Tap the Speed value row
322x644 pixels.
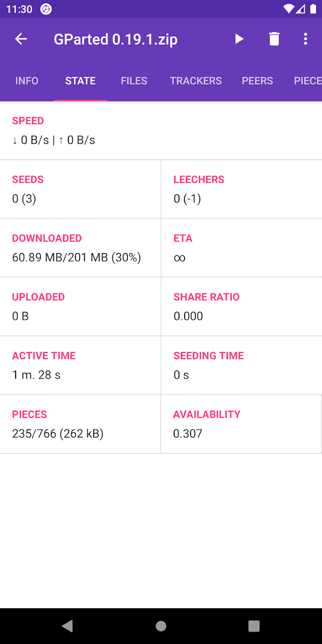[x=54, y=140]
